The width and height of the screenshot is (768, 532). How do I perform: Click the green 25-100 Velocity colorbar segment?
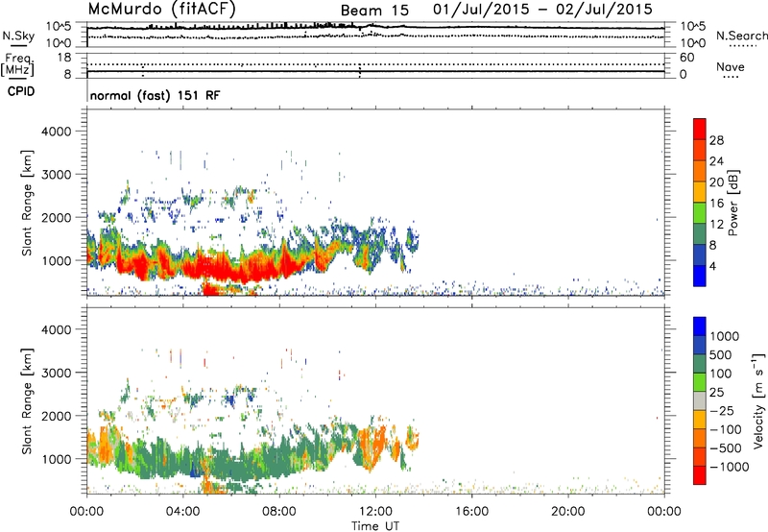(700, 382)
